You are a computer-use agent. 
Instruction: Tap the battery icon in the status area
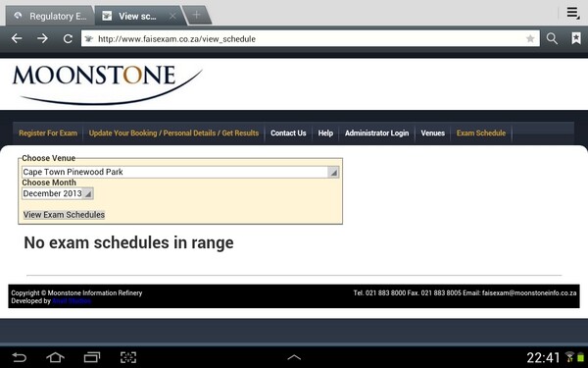580,357
